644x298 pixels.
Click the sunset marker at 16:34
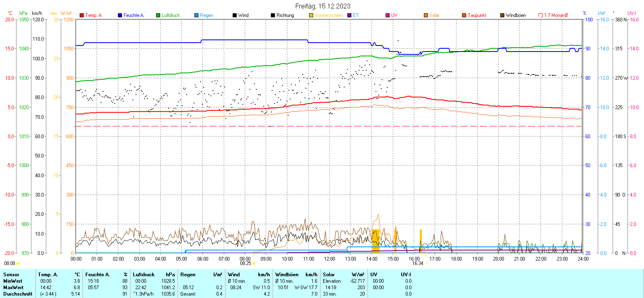[x=426, y=263]
